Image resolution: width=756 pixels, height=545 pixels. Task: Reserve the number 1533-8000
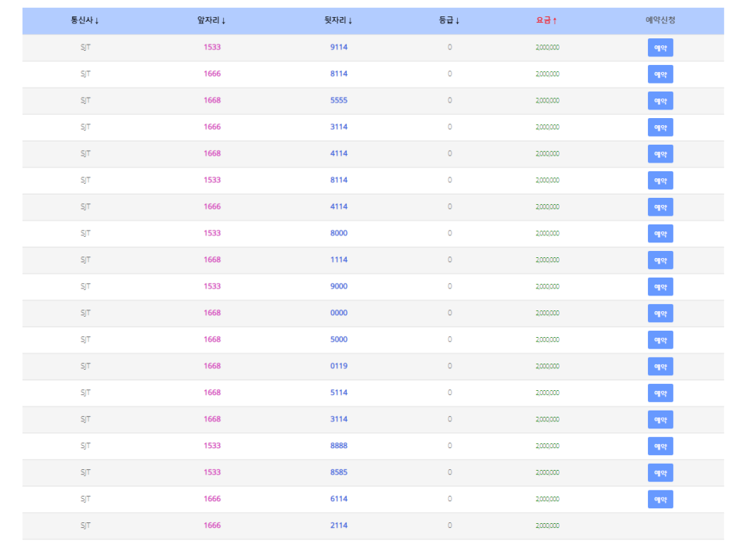click(x=660, y=234)
